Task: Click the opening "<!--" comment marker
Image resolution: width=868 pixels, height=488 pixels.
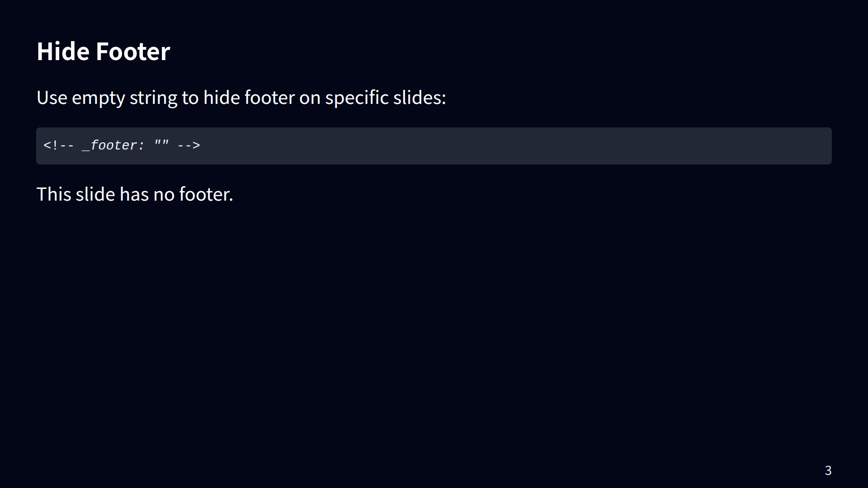Action: [59, 145]
